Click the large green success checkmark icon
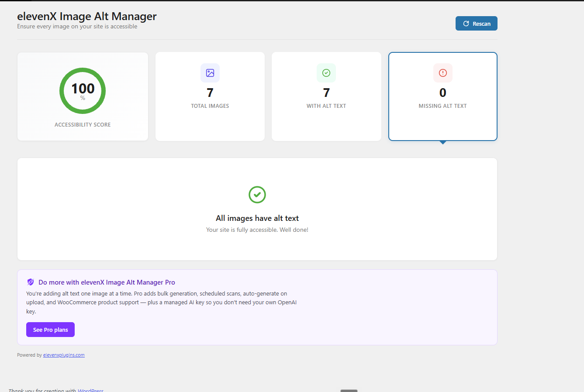584x392 pixels. 257,195
